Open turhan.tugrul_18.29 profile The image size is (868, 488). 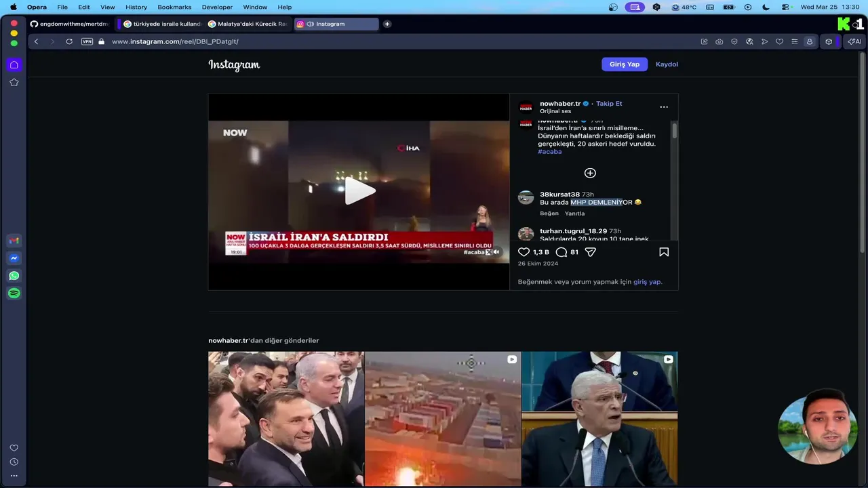pyautogui.click(x=573, y=231)
